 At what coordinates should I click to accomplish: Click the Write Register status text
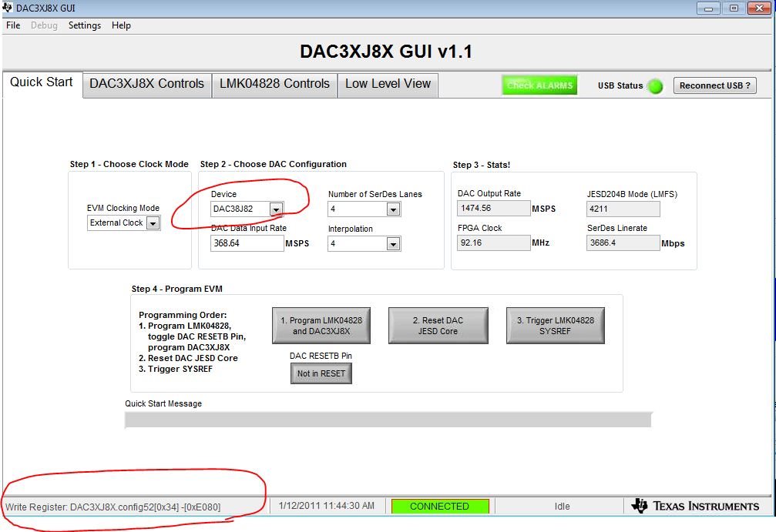click(113, 507)
